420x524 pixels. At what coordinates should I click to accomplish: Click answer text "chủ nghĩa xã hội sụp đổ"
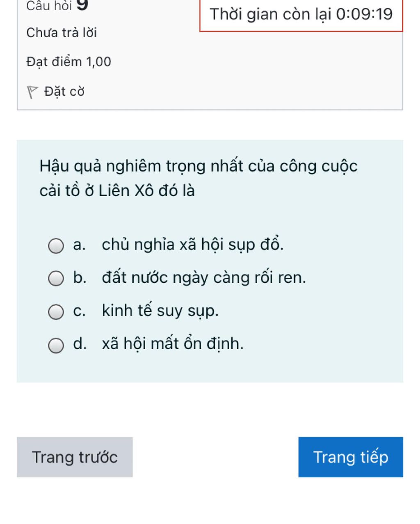pos(192,245)
